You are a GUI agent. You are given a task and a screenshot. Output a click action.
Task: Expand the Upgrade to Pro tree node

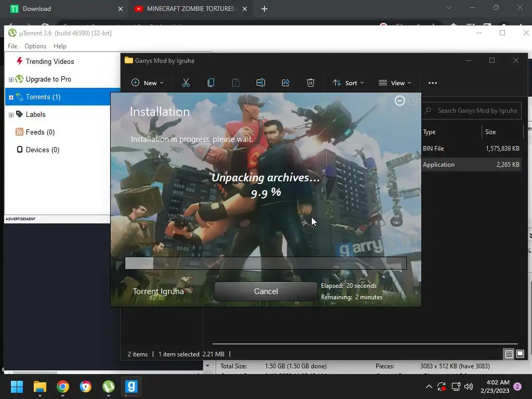pyautogui.click(x=11, y=79)
